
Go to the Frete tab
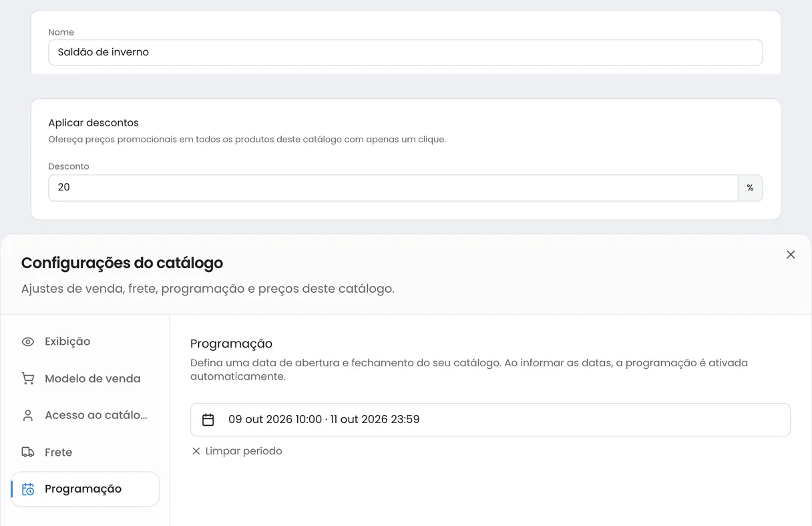coord(85,452)
